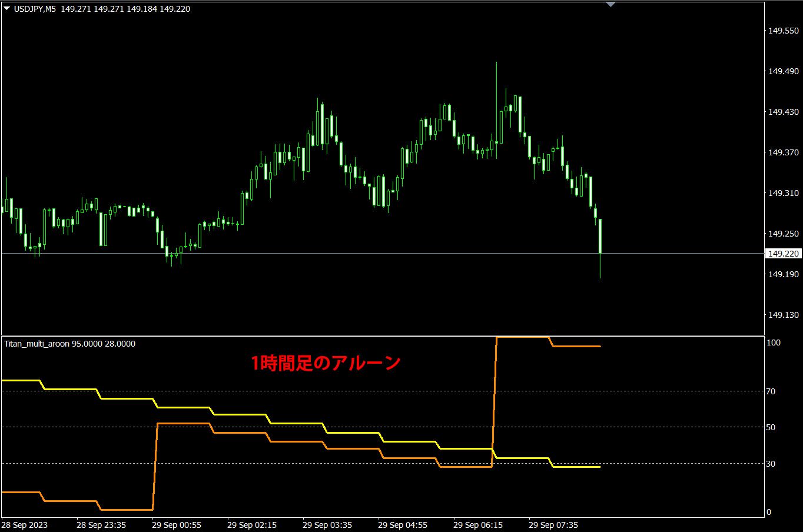Click the 29 Sep 00:55 time label

click(177, 524)
